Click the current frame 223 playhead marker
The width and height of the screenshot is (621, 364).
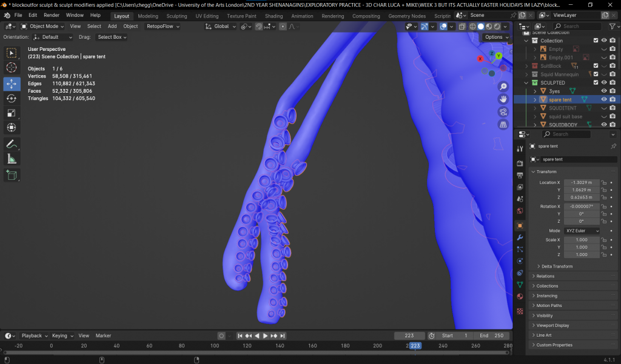coord(415,346)
